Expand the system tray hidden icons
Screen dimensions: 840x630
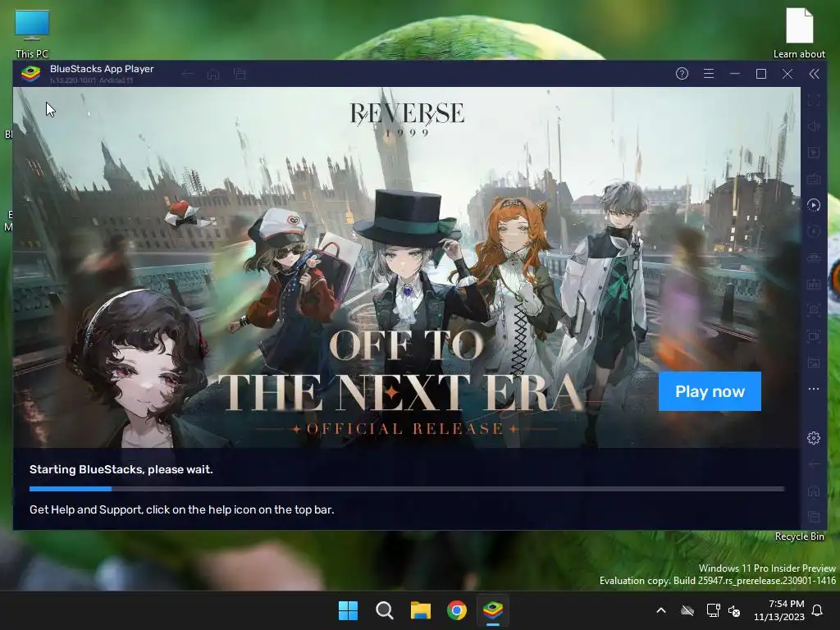[661, 610]
